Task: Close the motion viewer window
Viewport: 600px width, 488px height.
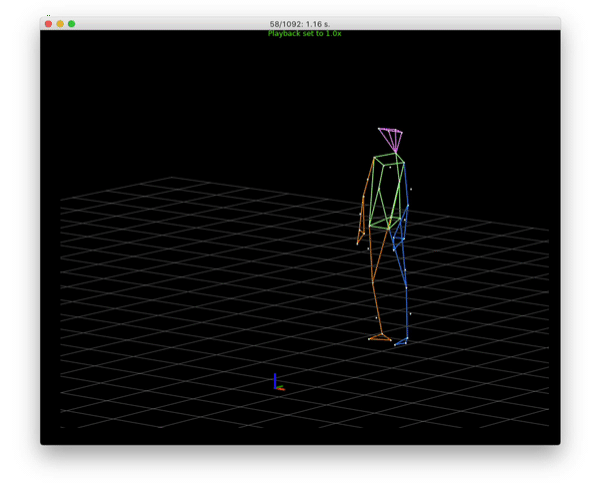Action: tap(48, 24)
